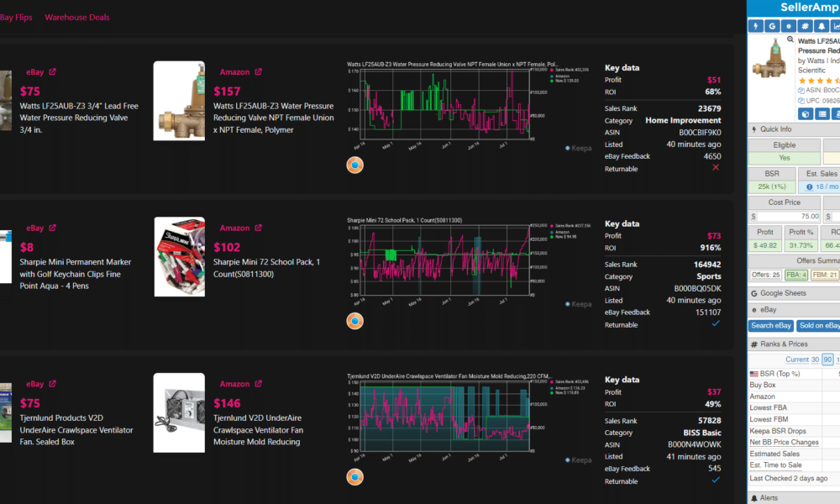Click Sales Rank value 164942
The image size is (840, 504).
pos(707,265)
